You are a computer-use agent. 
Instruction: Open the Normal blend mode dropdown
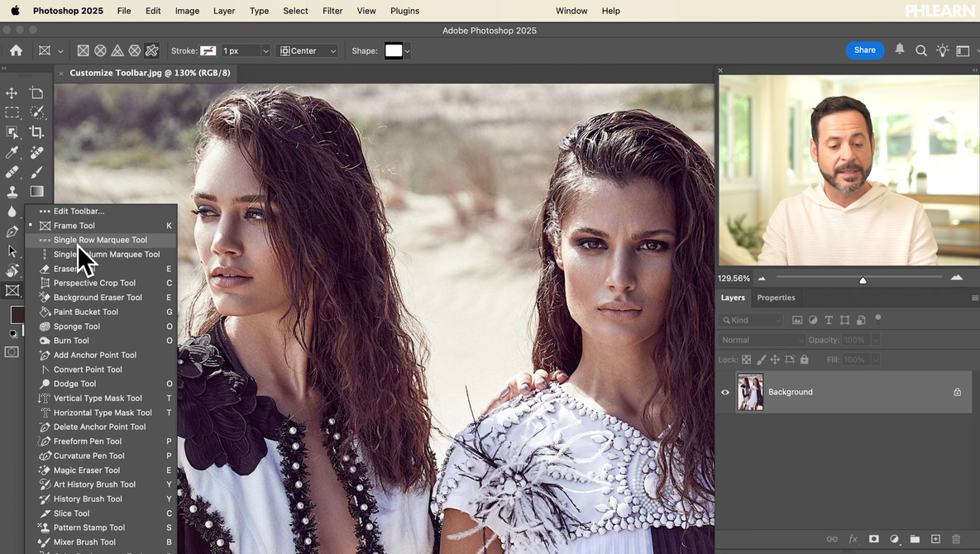(x=761, y=340)
